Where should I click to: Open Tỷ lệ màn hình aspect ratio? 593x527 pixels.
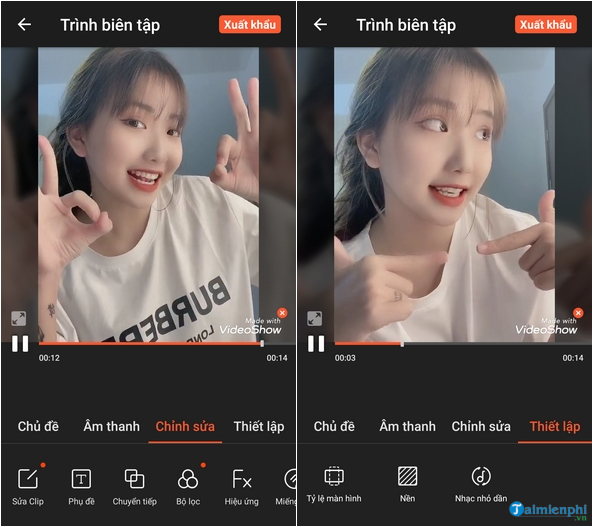(334, 485)
